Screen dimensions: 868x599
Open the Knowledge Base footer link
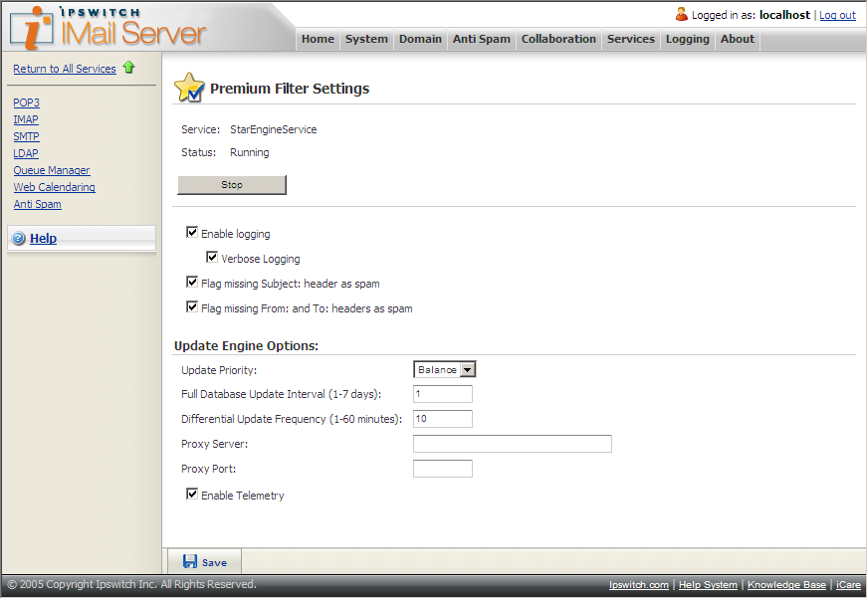coord(786,585)
